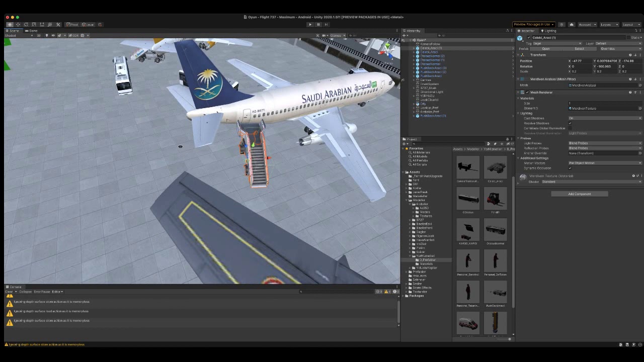The image size is (644, 362).
Task: Select All Materials under Favorites
Action: [x=421, y=152]
